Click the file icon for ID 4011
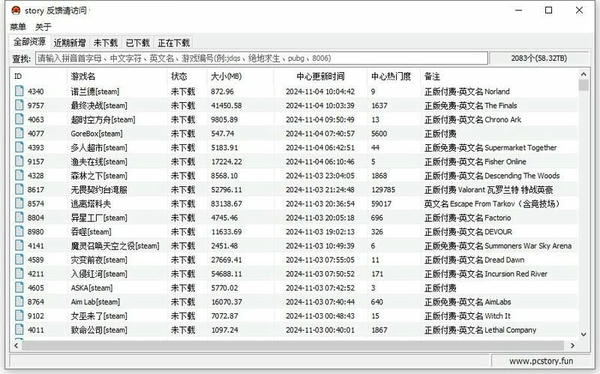The height and width of the screenshot is (374, 600). point(19,329)
